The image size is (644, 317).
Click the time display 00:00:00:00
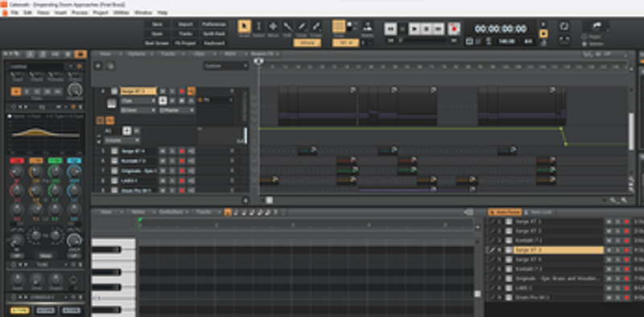(501, 29)
